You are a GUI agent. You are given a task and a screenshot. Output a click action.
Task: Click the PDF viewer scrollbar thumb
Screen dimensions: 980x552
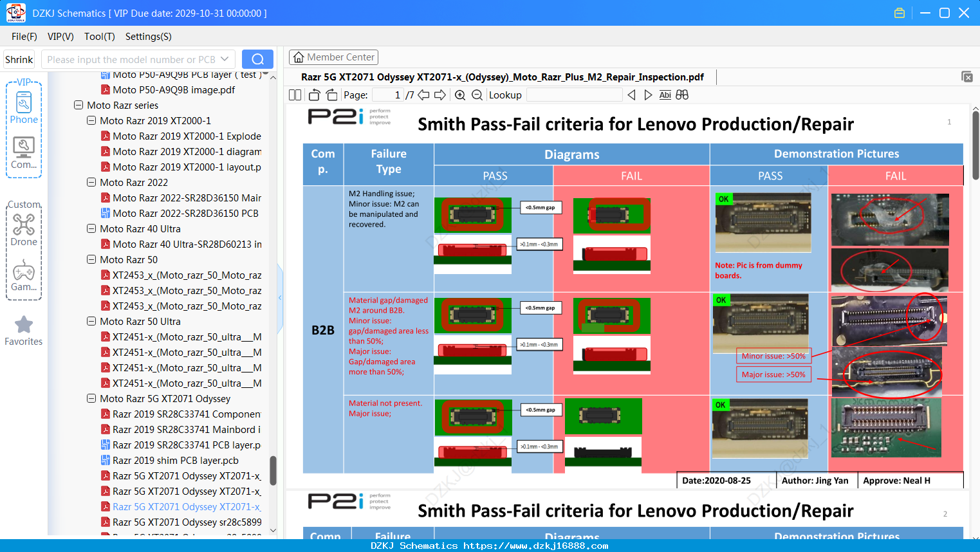975,145
